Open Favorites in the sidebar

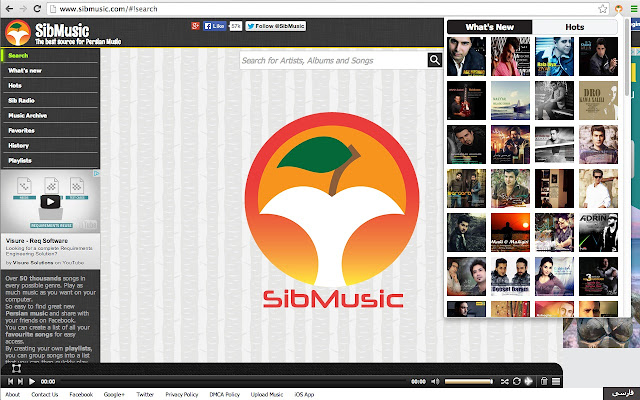tap(50, 131)
